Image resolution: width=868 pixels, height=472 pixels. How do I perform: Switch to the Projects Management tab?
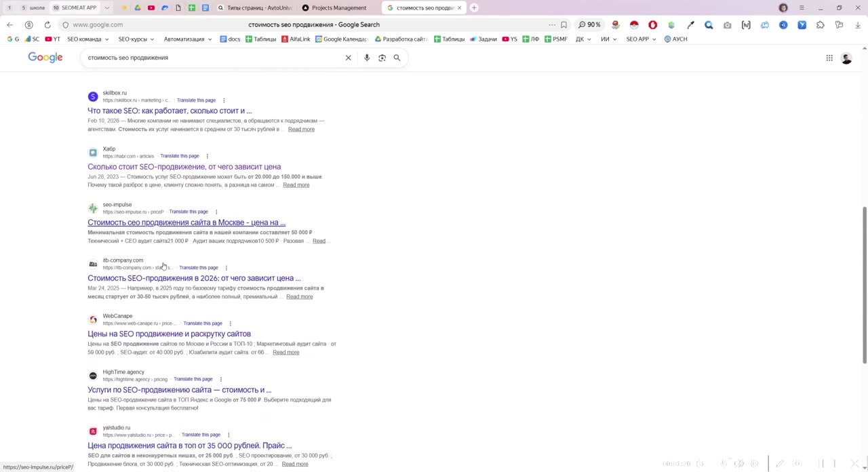click(338, 8)
